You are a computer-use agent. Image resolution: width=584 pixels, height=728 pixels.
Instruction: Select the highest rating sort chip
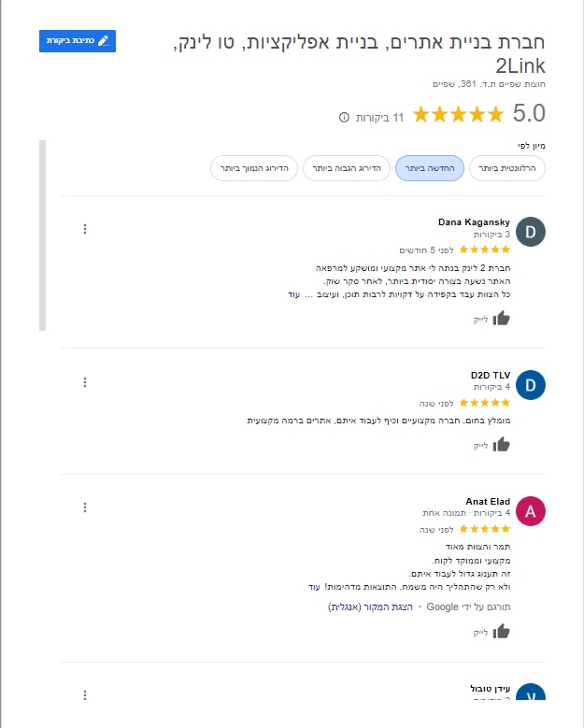pyautogui.click(x=347, y=168)
